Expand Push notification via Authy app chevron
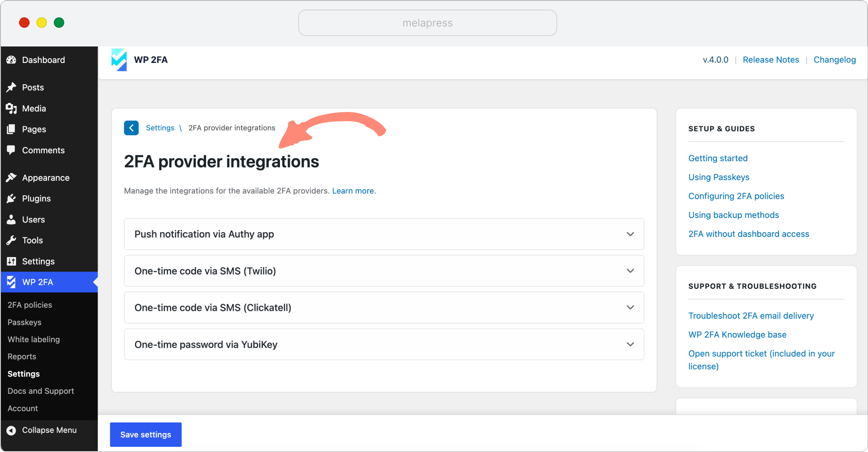This screenshot has height=452, width=868. (630, 234)
